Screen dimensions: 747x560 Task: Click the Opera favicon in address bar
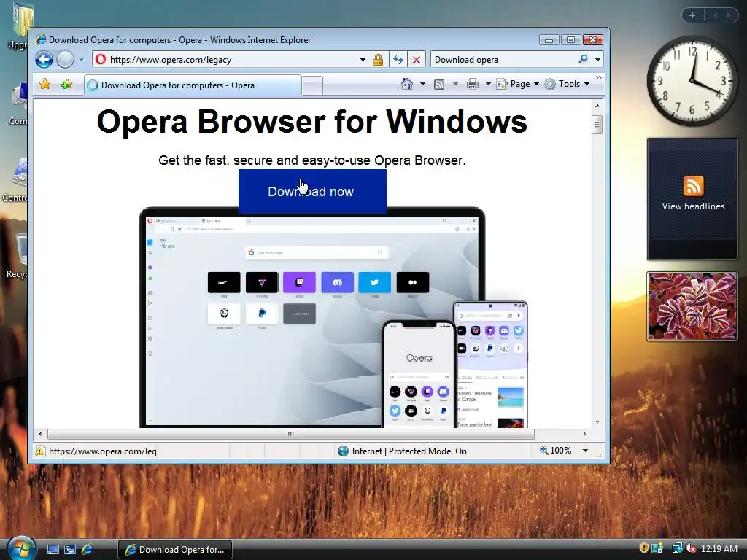[x=101, y=60]
